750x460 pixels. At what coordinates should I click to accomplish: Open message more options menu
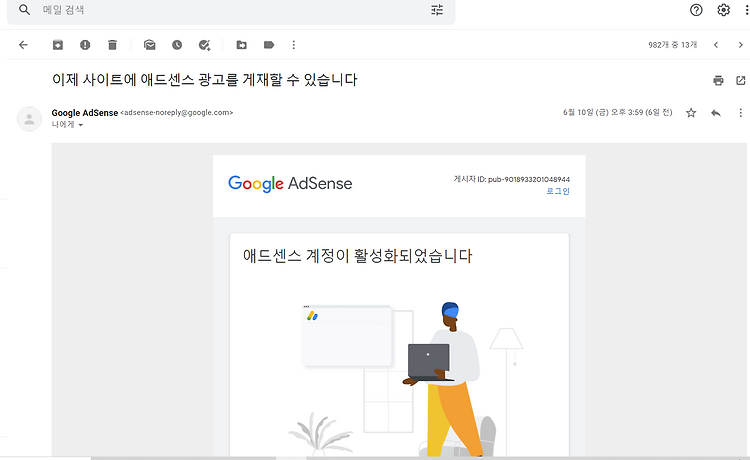pyautogui.click(x=740, y=113)
